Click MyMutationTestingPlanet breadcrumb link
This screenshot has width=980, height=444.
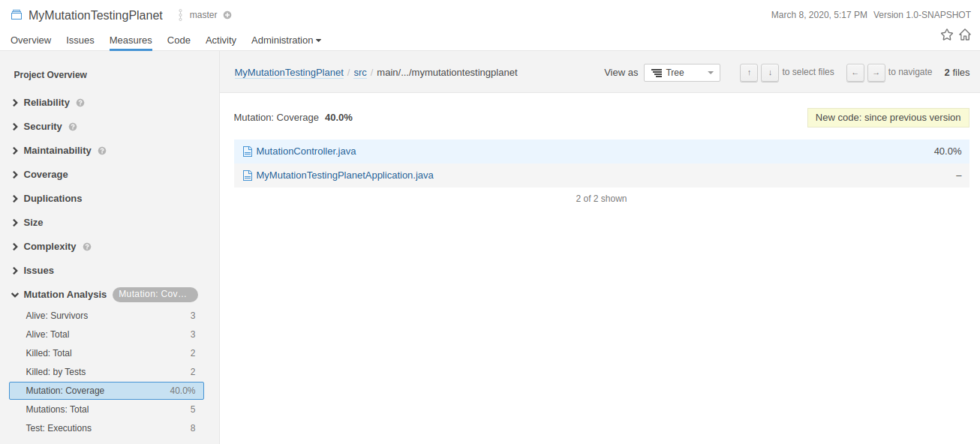(x=289, y=73)
